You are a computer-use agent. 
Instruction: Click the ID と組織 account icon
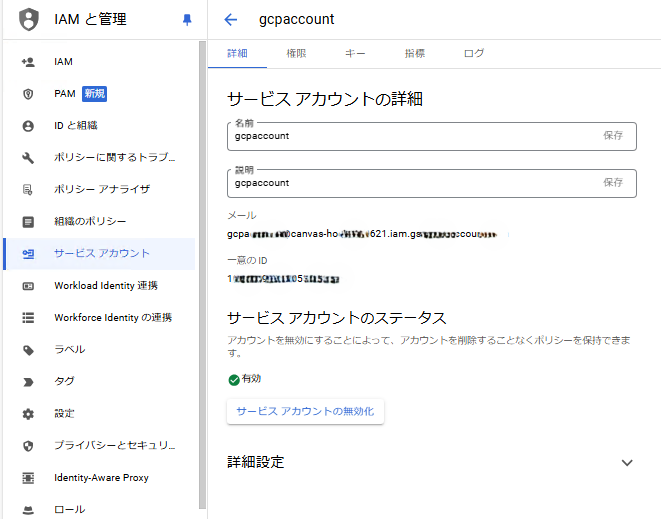(x=28, y=126)
